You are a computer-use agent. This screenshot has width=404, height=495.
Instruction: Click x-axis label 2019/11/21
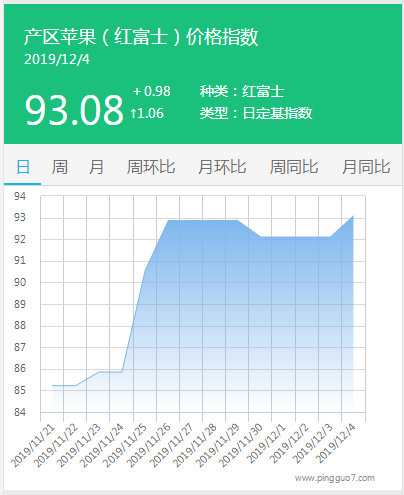coord(33,445)
